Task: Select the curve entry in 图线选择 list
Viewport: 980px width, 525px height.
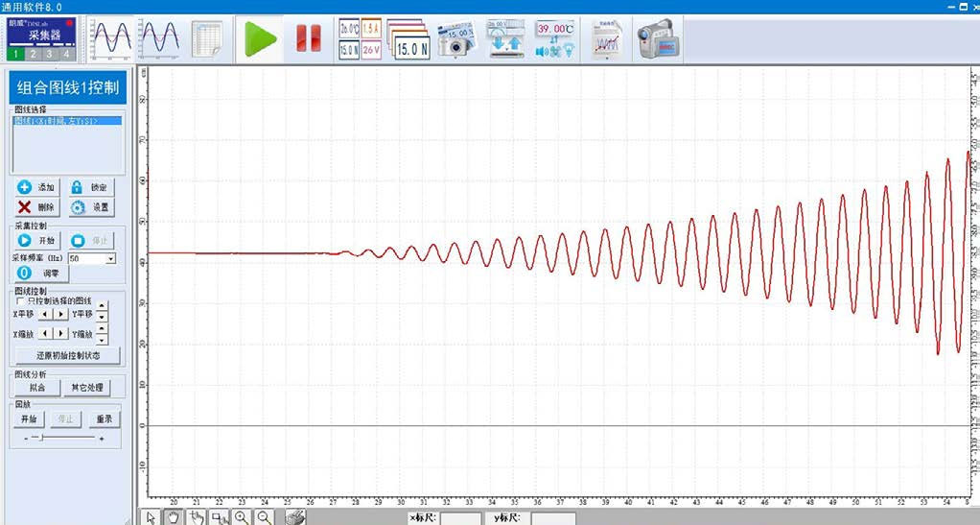Action: [x=56, y=121]
